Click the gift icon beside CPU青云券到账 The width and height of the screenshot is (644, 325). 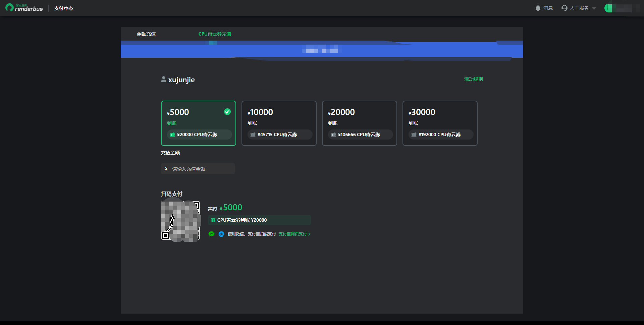(x=213, y=220)
